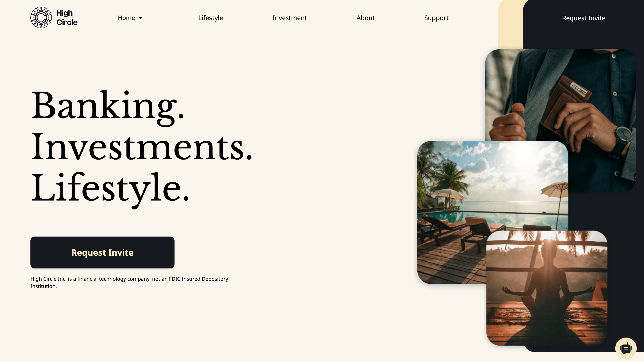Expand the Home dropdown arrow
Screen dimensions: 644x362
pyautogui.click(x=141, y=18)
